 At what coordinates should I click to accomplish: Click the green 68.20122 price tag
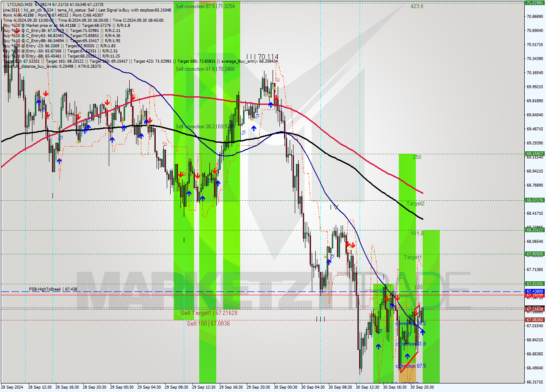[534, 230]
